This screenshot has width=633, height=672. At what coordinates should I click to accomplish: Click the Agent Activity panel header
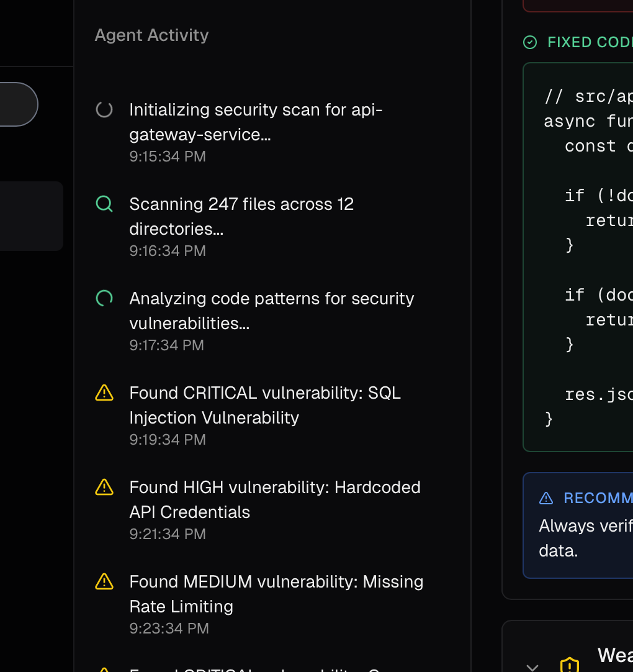tap(151, 35)
